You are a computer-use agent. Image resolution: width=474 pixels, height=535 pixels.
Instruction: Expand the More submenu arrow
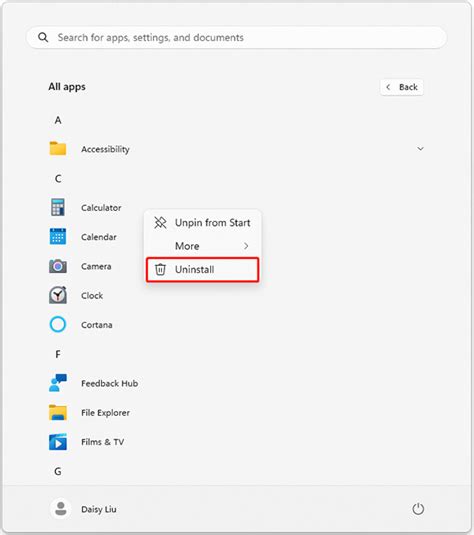pos(246,246)
